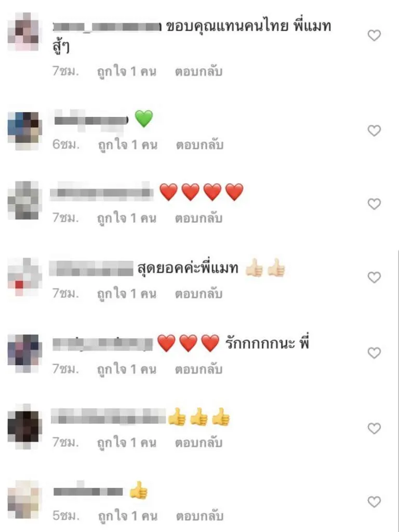Like the comment thanking on behalf of Thais
399x532 pixels.
pos(374,35)
